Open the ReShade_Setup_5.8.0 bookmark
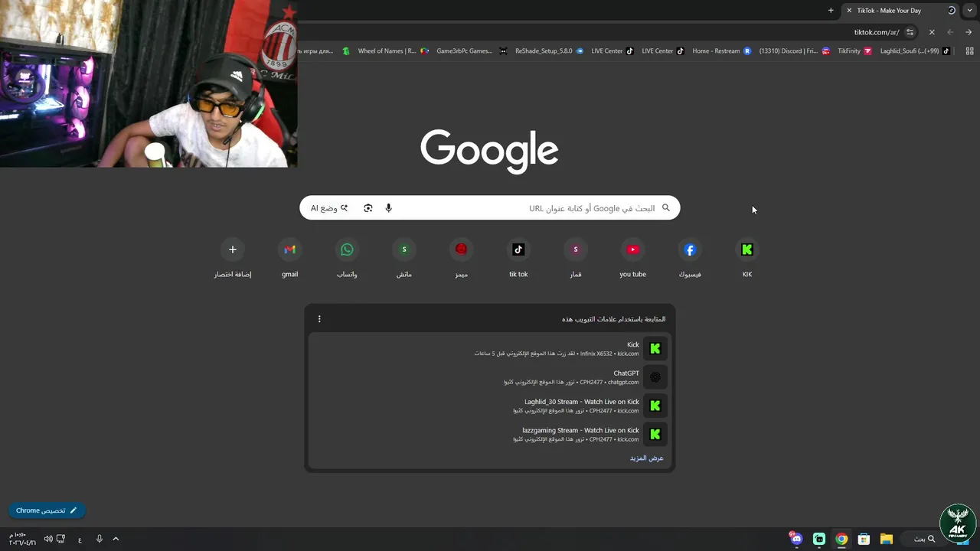980x551 pixels. click(549, 51)
